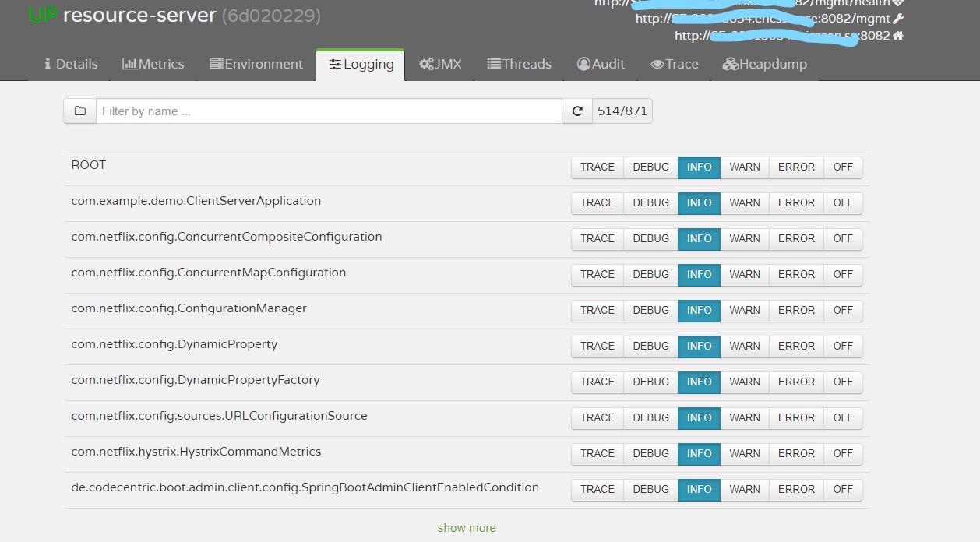Set ConcurrentCompositeConfiguration logger to INFO
980x542 pixels.
(700, 239)
